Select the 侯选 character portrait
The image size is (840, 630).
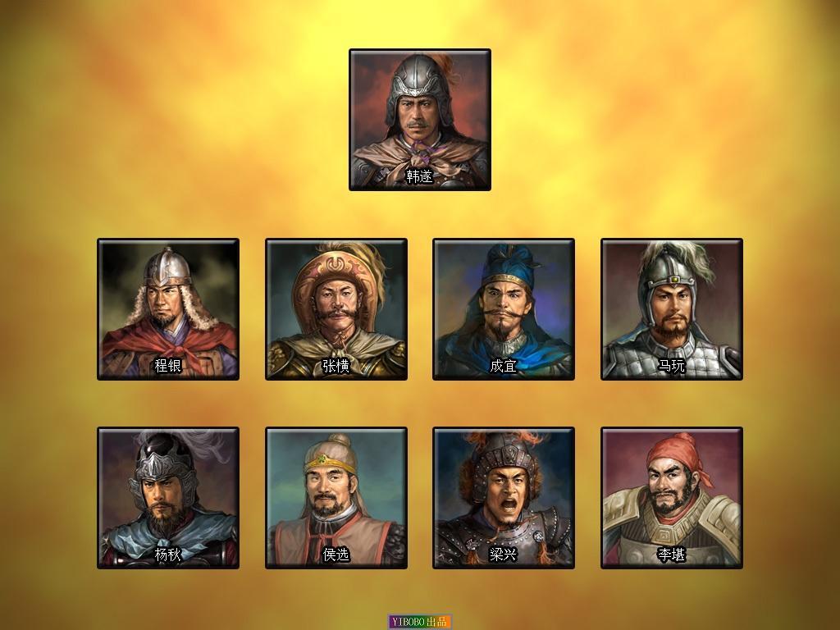click(336, 498)
